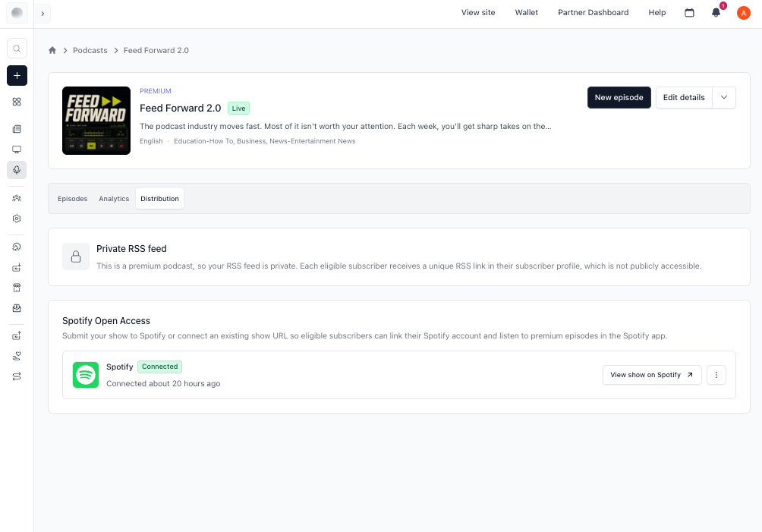Open the settings gear icon in the sidebar

[x=17, y=219]
